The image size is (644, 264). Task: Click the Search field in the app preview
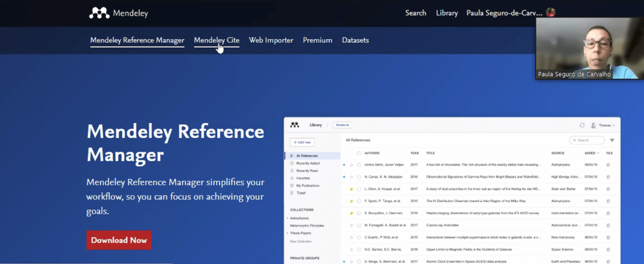click(x=587, y=140)
